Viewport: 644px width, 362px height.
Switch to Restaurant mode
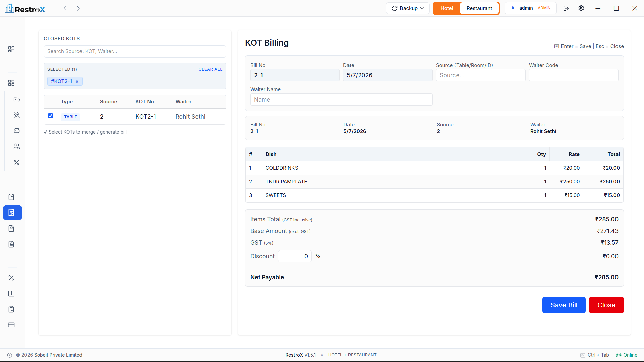tap(479, 8)
